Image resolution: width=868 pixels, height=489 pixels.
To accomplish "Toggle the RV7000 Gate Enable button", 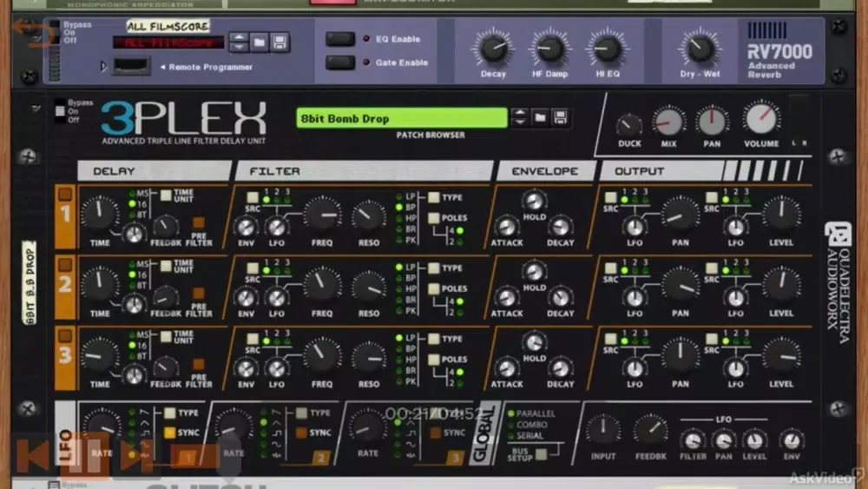I will 340,62.
